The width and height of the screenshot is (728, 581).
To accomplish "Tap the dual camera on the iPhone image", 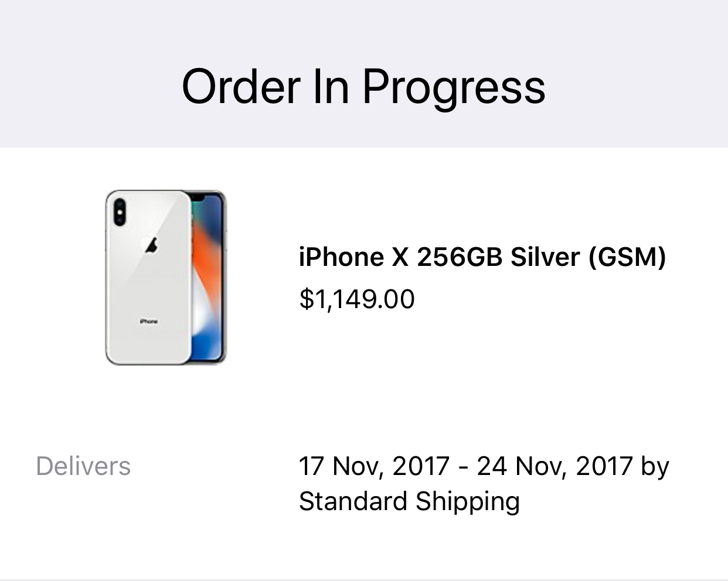I will (x=120, y=211).
